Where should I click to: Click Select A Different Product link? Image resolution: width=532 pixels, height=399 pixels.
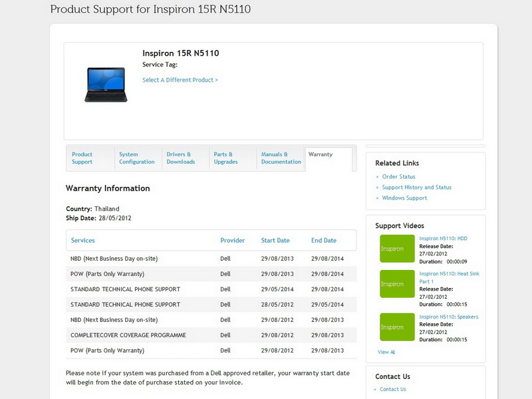180,80
